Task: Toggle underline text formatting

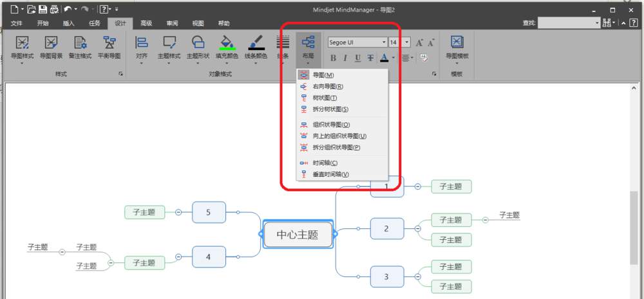Action: (357, 58)
